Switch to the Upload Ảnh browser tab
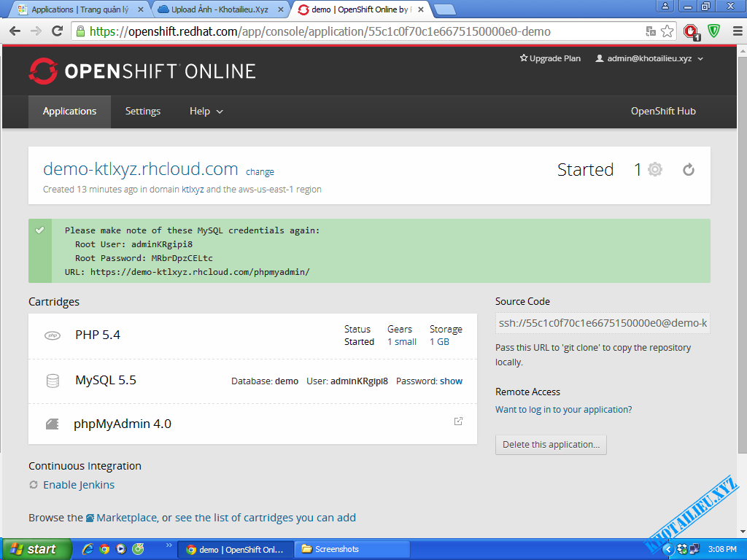This screenshot has width=747, height=560. [219, 9]
